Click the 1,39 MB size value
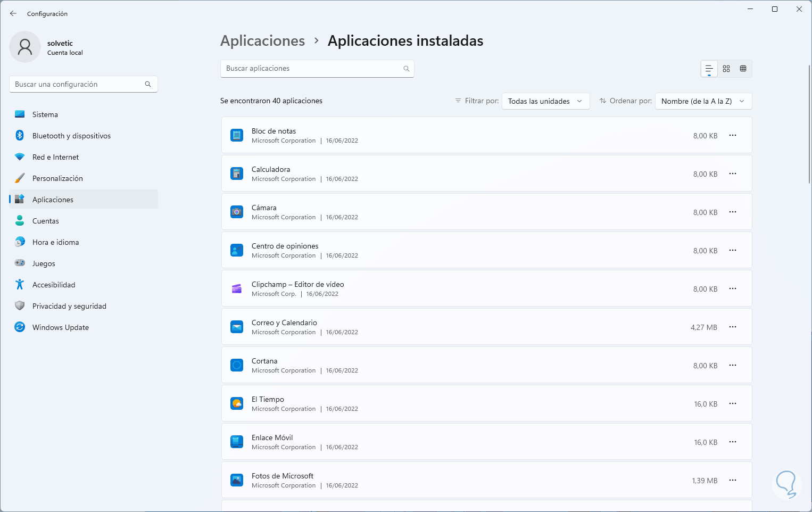 click(x=705, y=481)
